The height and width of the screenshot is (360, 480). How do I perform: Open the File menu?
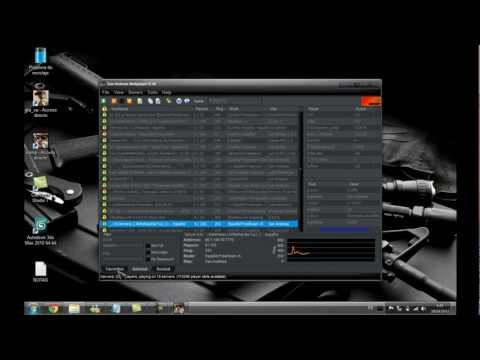[x=106, y=92]
